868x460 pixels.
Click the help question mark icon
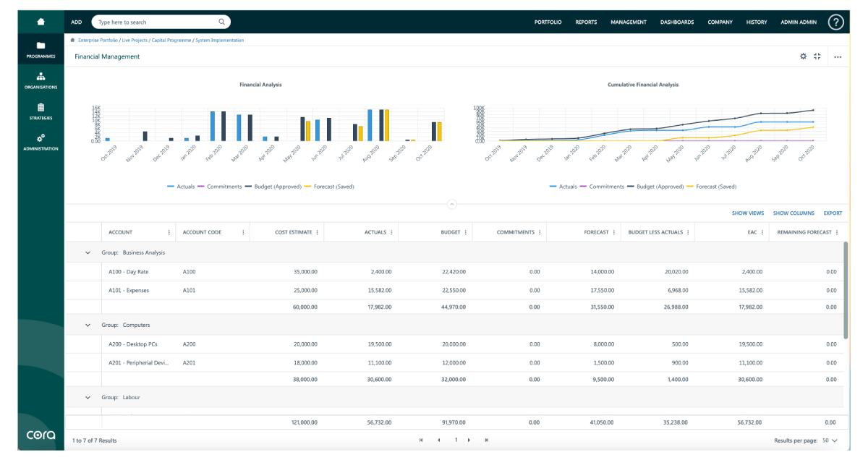[x=835, y=22]
